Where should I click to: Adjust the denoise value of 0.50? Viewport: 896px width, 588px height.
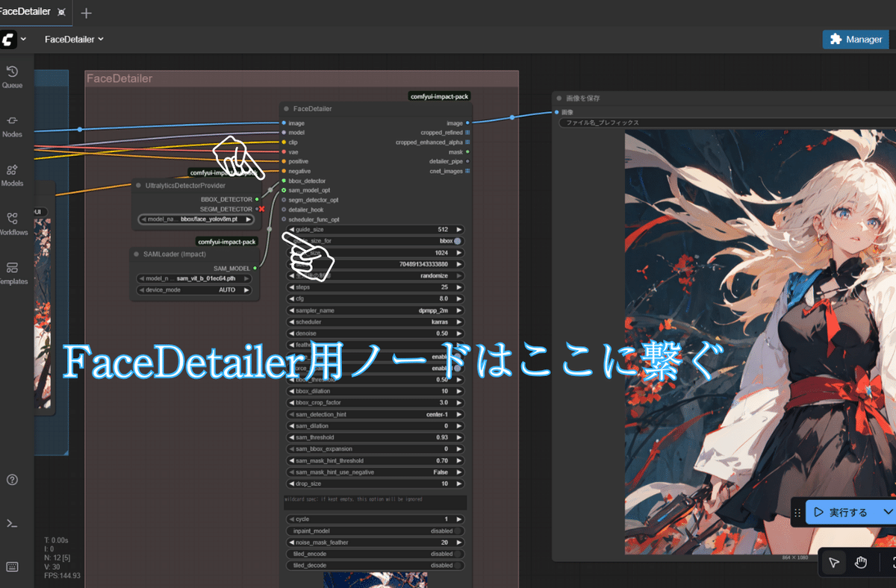(x=375, y=333)
